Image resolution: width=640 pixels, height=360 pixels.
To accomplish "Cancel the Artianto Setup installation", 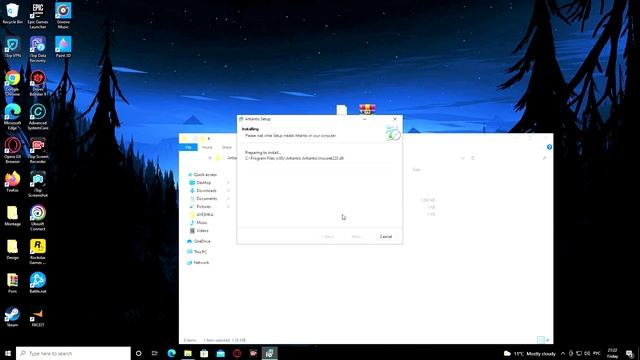I will pyautogui.click(x=386, y=236).
